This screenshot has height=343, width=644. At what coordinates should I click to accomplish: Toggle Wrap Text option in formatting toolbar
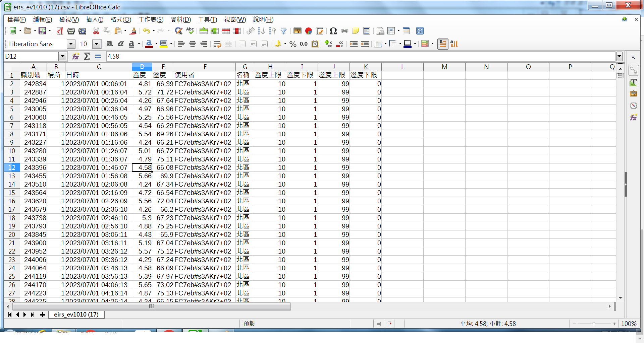pos(217,44)
